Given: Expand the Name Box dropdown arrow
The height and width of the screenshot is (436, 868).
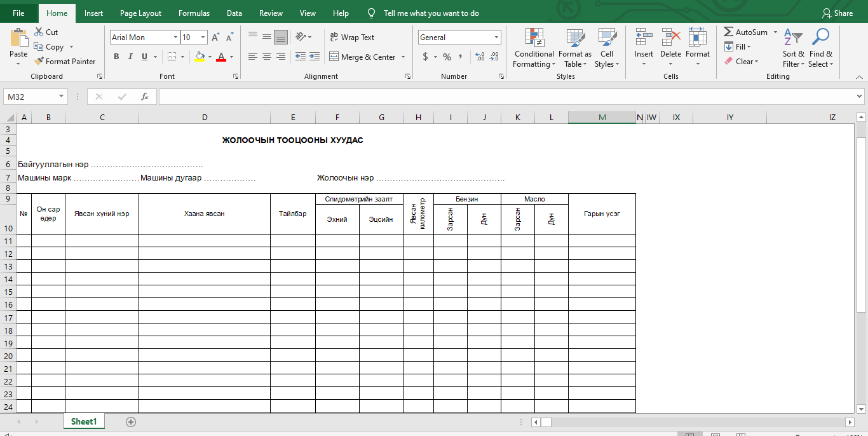Looking at the screenshot, I should point(62,97).
